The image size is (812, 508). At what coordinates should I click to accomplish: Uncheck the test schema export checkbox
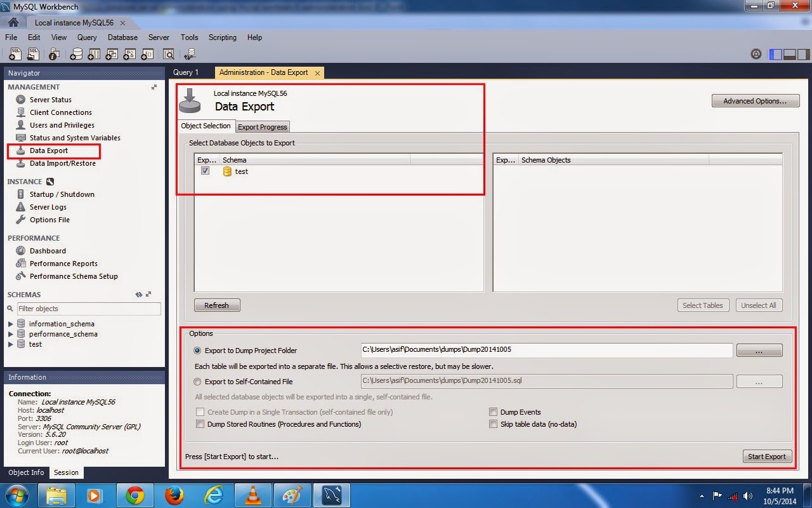pyautogui.click(x=205, y=171)
